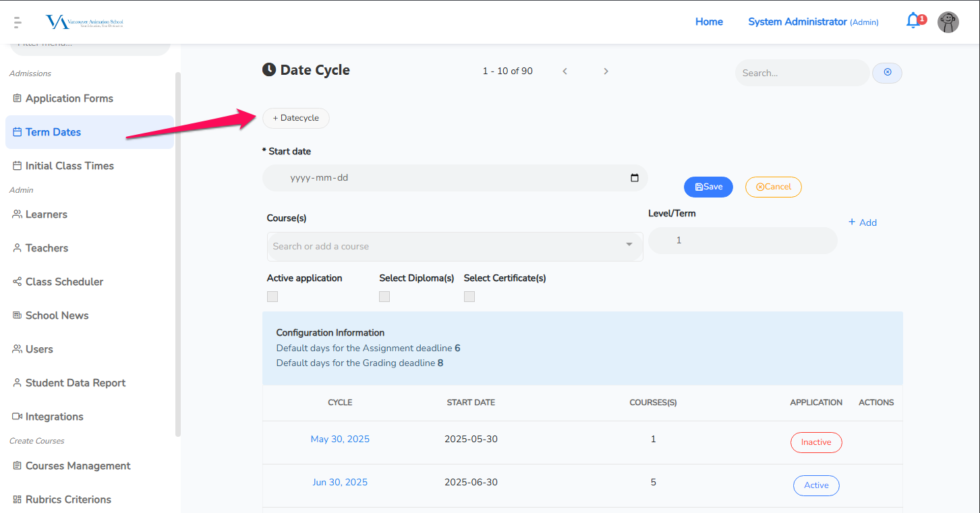Click the Cancel button
The image size is (980, 513).
pyautogui.click(x=774, y=187)
